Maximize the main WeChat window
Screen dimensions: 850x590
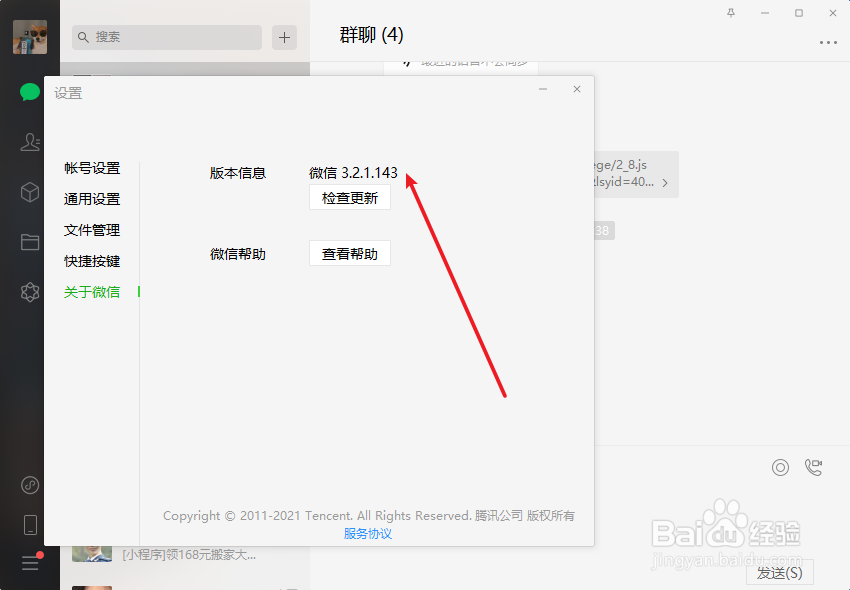pos(799,13)
